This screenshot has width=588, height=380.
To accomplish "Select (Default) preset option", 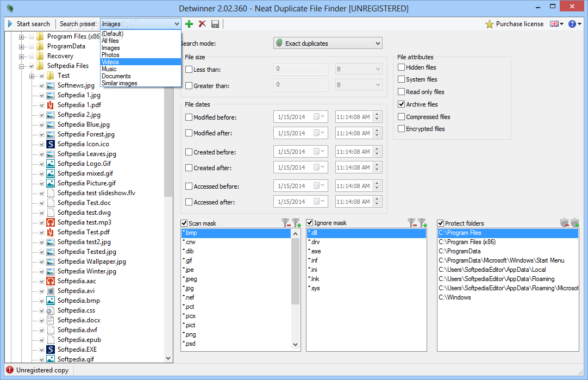I will 141,33.
